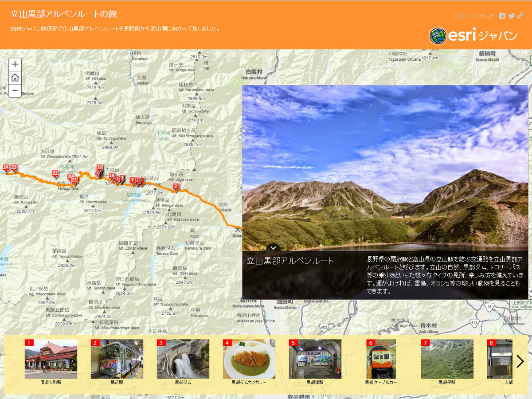Image resolution: width=532 pixels, height=399 pixels.
Task: Zoom in on the map
Action: [15, 64]
